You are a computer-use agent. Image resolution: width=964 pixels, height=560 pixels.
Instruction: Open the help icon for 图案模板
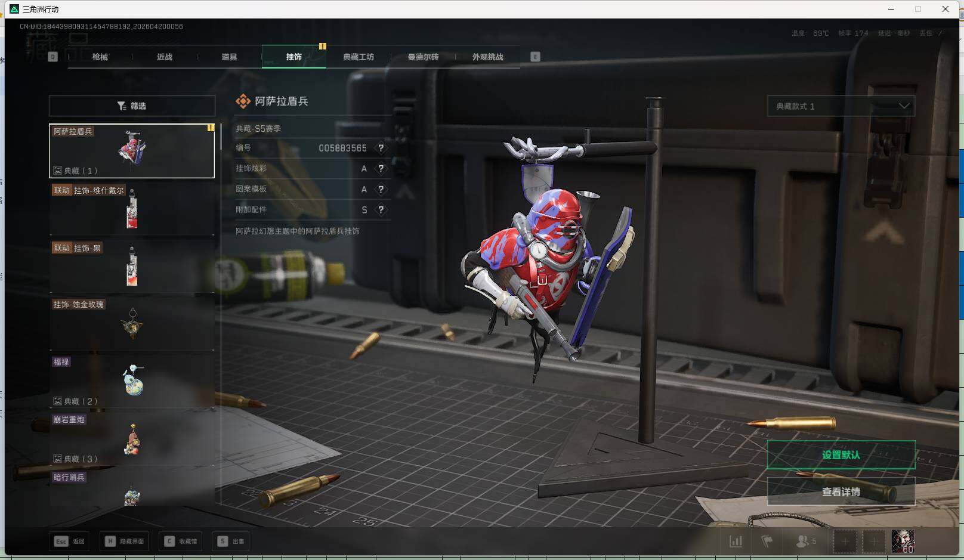click(381, 189)
